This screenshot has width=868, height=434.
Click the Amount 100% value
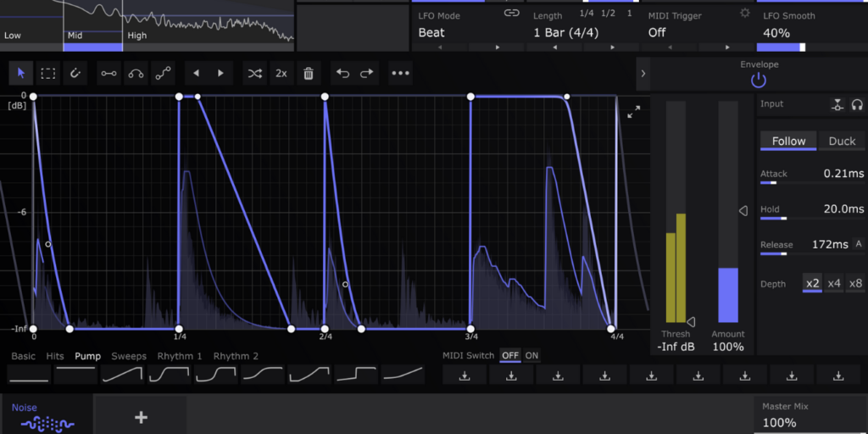(728, 347)
